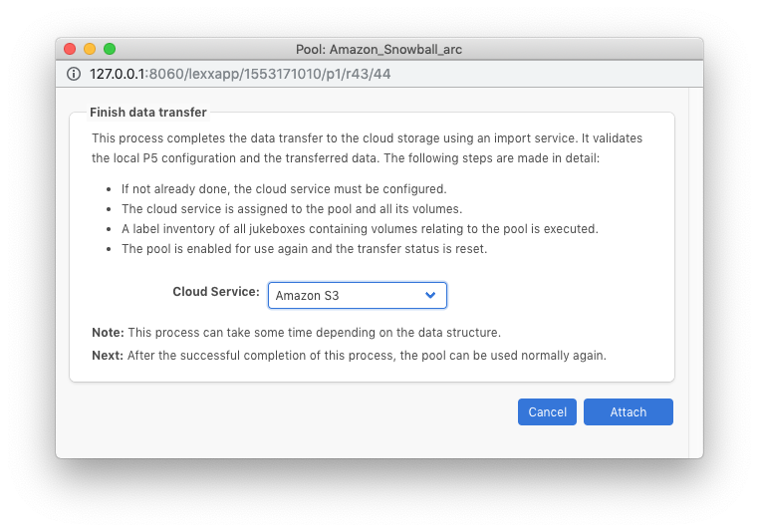Click the Cloud Service label
This screenshot has width=759, height=532.
[x=216, y=292]
